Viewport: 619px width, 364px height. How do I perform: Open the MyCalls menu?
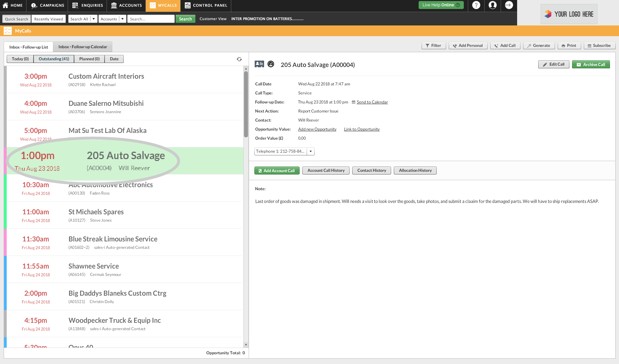pos(163,5)
